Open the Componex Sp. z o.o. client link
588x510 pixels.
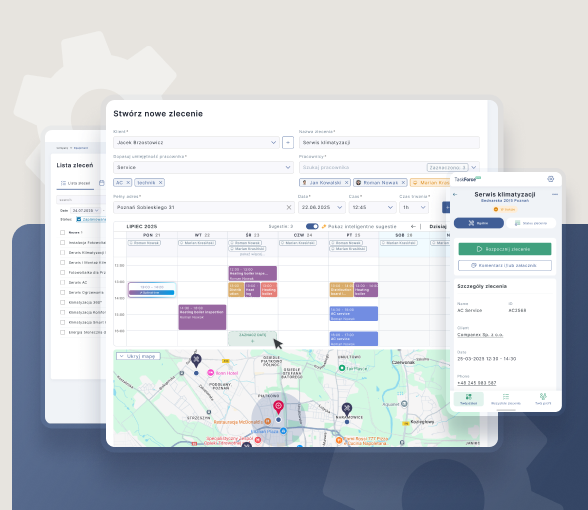(x=480, y=334)
